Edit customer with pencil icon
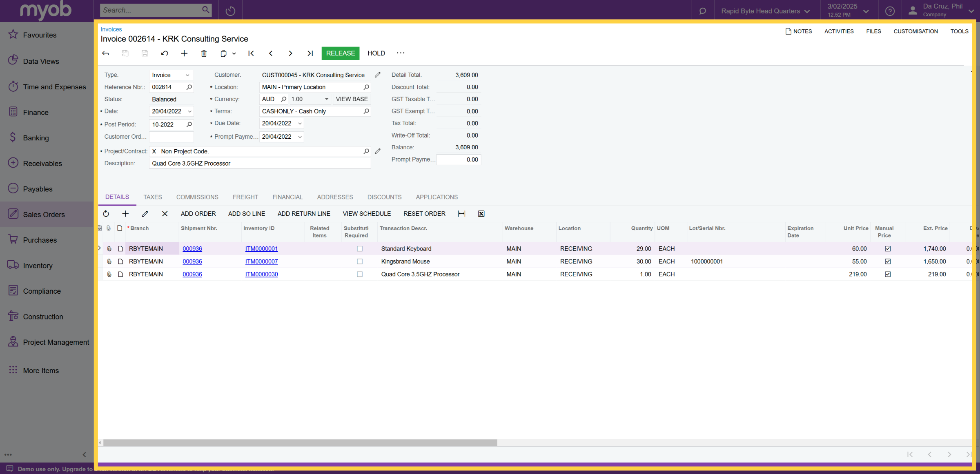 pos(378,75)
